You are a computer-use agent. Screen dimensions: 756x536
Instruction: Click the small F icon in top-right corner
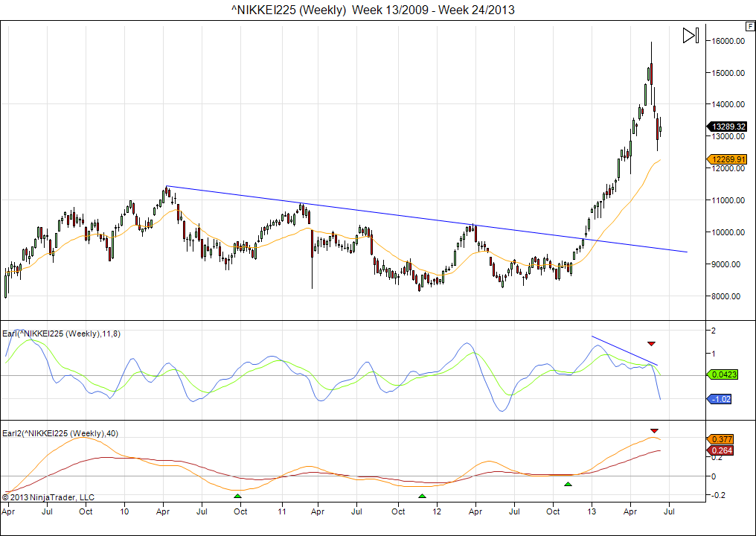coord(749,26)
